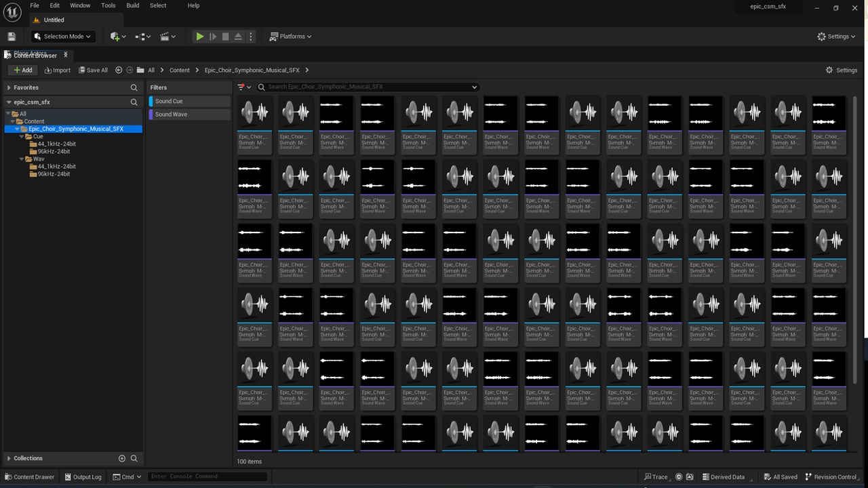Click the Add button in Content Browser

[22, 70]
